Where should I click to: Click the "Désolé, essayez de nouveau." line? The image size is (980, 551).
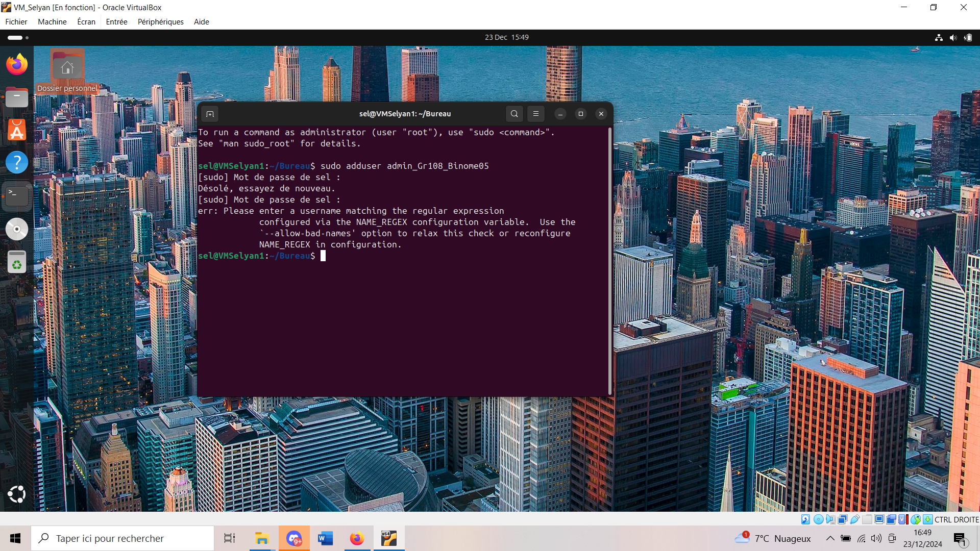click(266, 188)
